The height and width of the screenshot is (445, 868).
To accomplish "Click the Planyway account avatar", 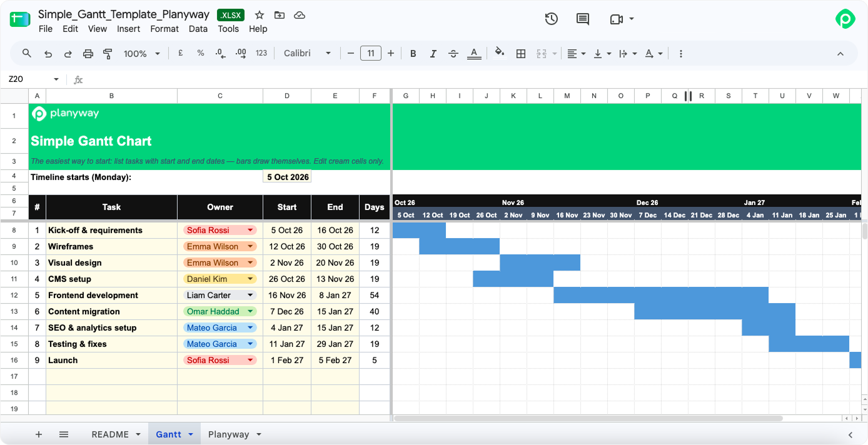I will pyautogui.click(x=845, y=19).
